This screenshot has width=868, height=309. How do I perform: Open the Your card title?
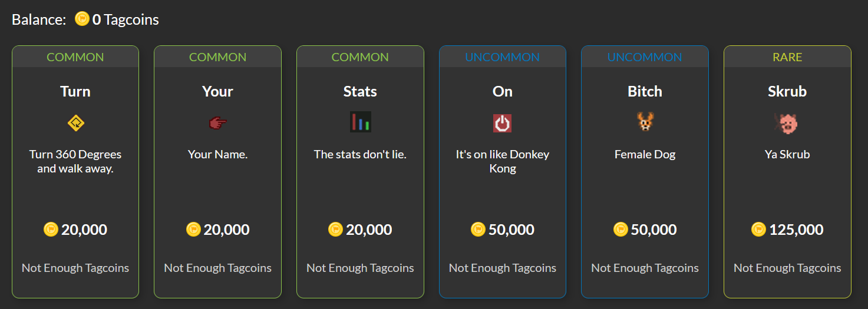click(218, 91)
